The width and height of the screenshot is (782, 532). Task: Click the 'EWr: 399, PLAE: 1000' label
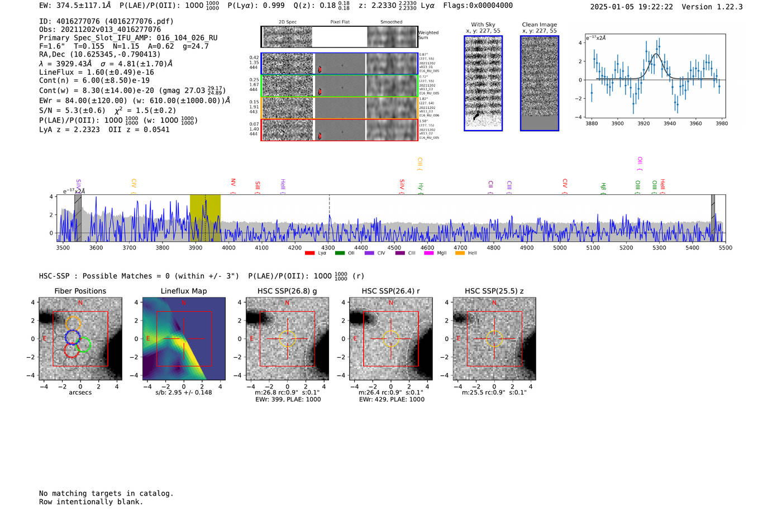pos(288,400)
